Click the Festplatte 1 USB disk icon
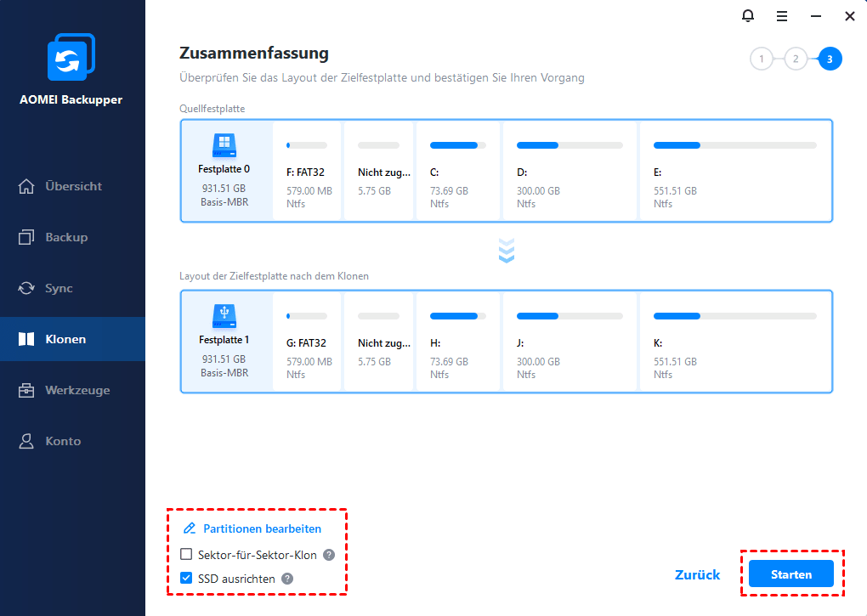Screen dimensions: 867x616 (224, 317)
